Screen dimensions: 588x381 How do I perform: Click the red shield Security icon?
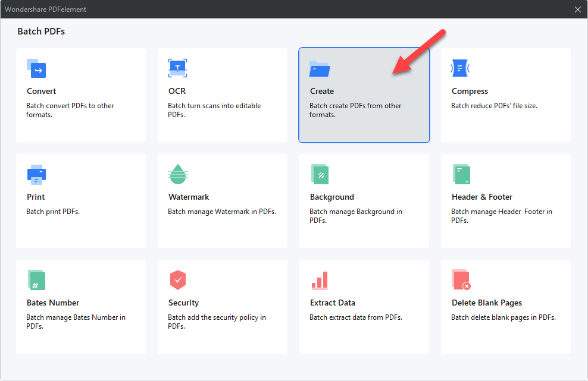(178, 280)
